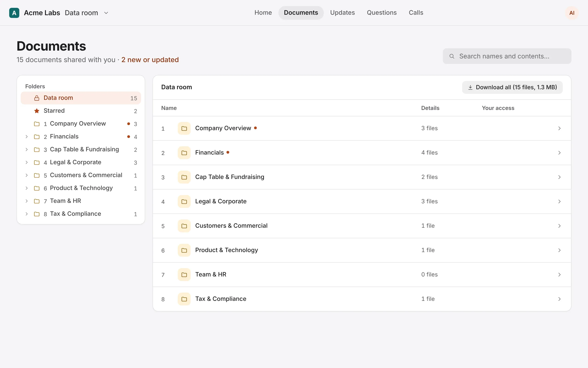Click the Details column header
The height and width of the screenshot is (368, 588).
tap(430, 108)
